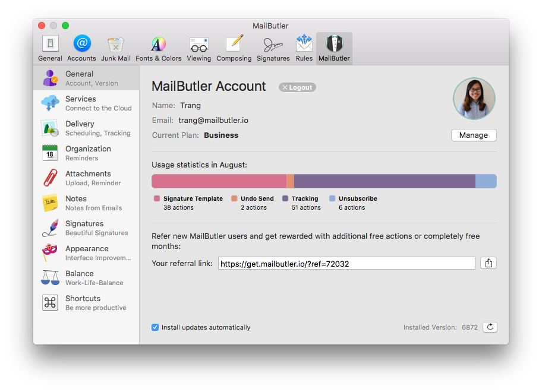
Task: Click the Manage account button
Action: [x=474, y=135]
